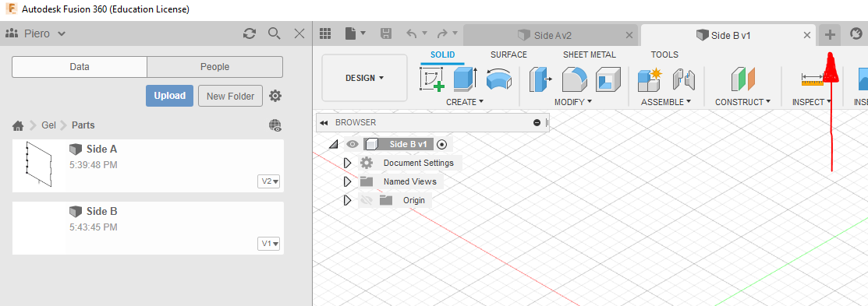The width and height of the screenshot is (868, 306).
Task: Select the Create Sketch tool
Action: click(432, 79)
